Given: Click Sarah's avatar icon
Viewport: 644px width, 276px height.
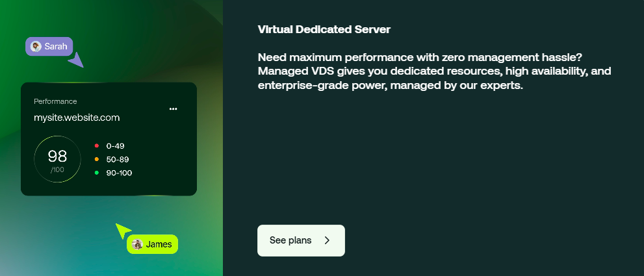Looking at the screenshot, I should [x=36, y=46].
